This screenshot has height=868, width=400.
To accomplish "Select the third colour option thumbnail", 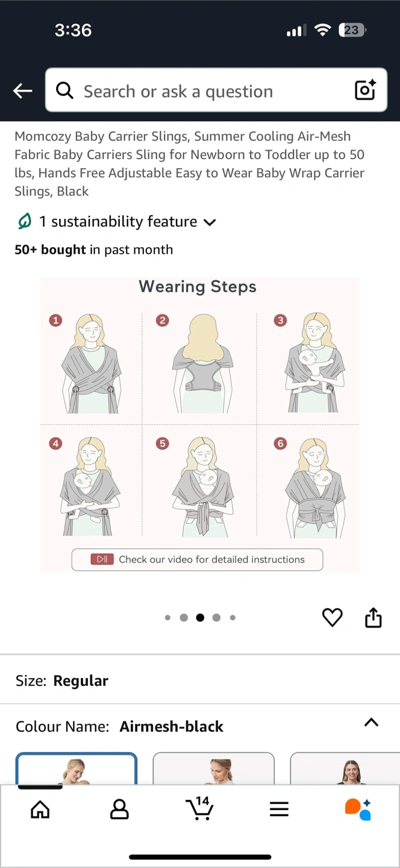I will [x=345, y=769].
